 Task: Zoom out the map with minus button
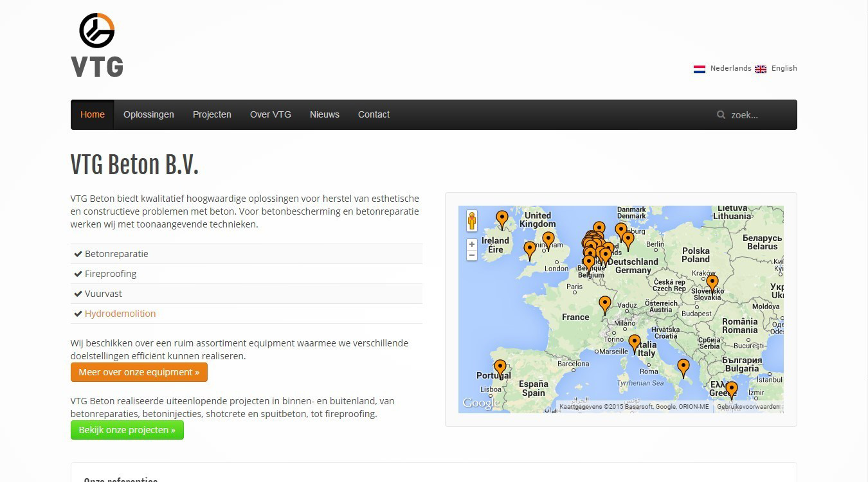coord(472,255)
